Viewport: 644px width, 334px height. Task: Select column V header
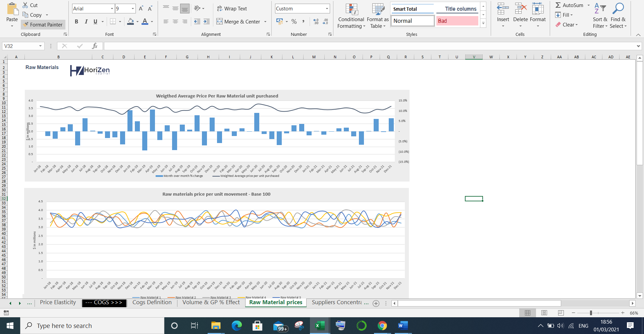pyautogui.click(x=474, y=57)
